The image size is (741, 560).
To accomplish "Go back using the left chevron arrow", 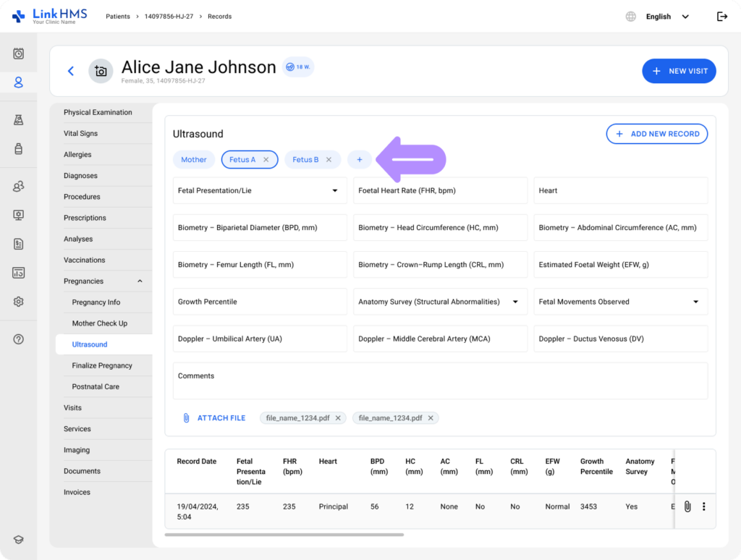I will 71,71.
